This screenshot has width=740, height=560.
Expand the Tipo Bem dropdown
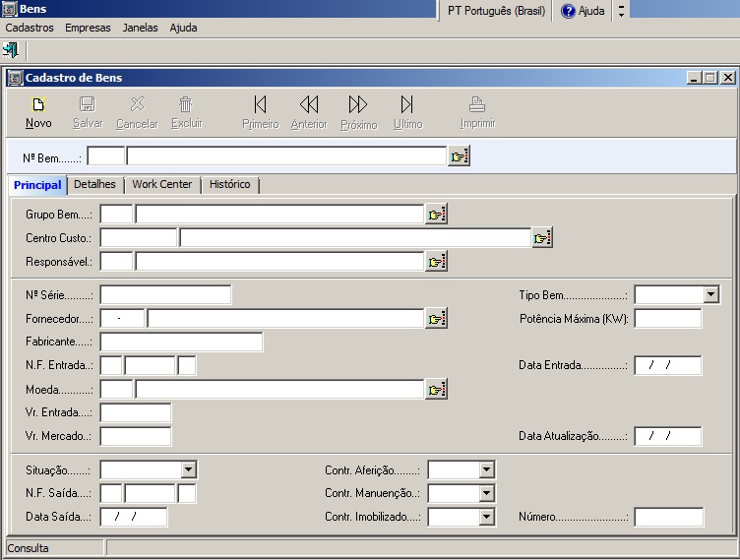point(711,295)
